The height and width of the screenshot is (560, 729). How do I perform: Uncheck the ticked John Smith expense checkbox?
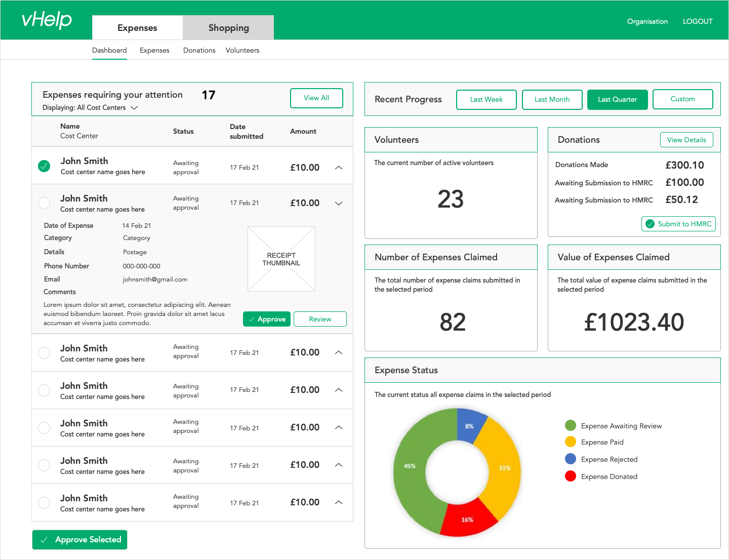coord(44,166)
